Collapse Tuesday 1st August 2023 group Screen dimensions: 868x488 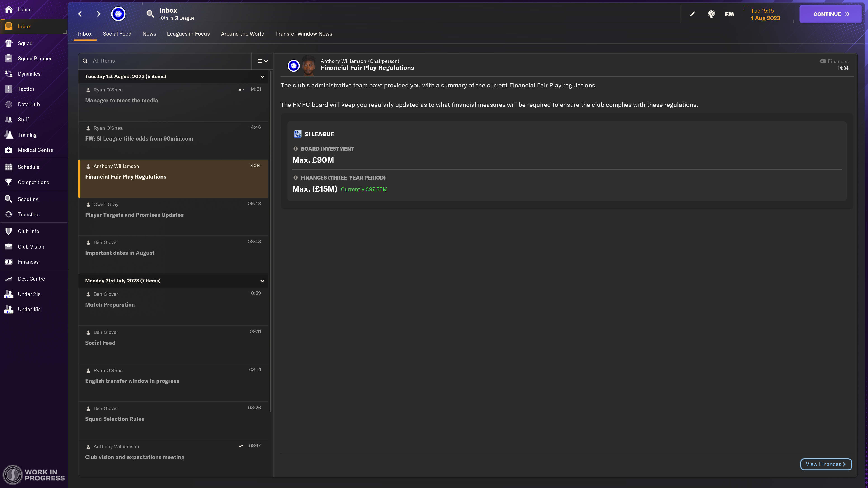click(262, 76)
